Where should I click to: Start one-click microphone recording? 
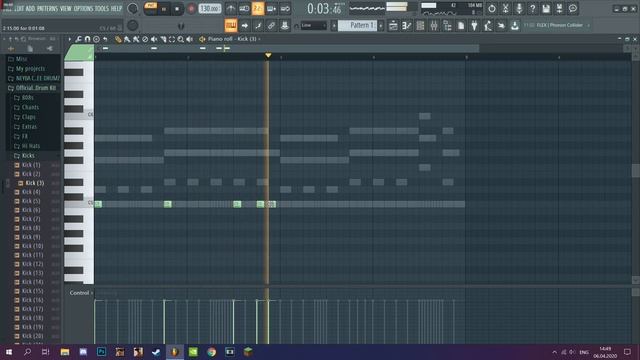519,8
